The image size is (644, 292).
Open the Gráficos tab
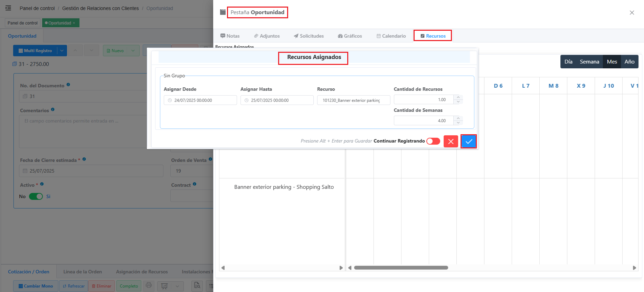click(x=350, y=36)
